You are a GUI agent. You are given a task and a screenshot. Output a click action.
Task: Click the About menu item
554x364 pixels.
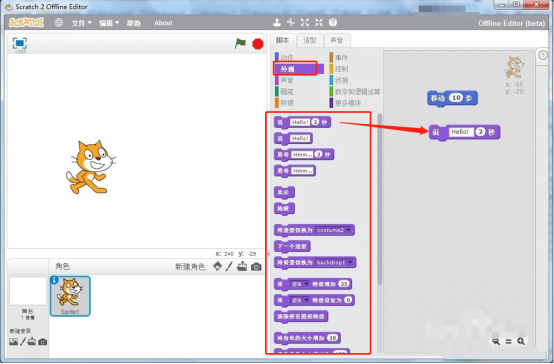[x=163, y=23]
